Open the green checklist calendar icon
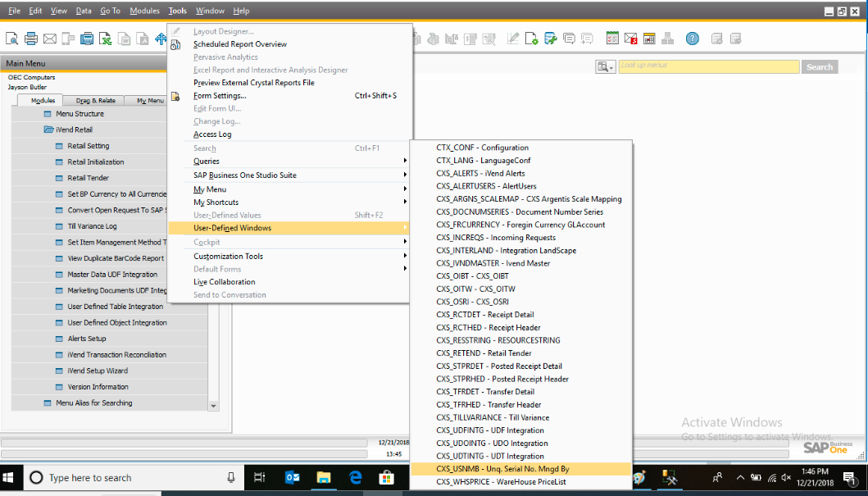 coord(612,39)
